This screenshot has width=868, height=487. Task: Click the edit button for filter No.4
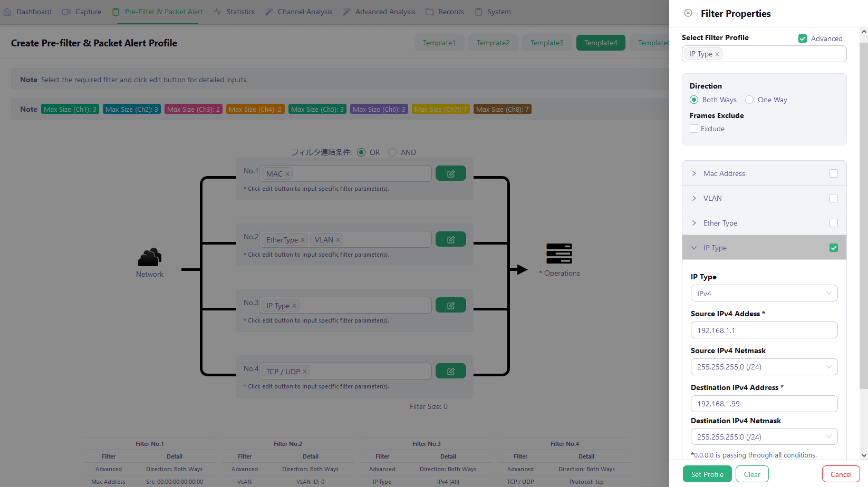pyautogui.click(x=450, y=371)
